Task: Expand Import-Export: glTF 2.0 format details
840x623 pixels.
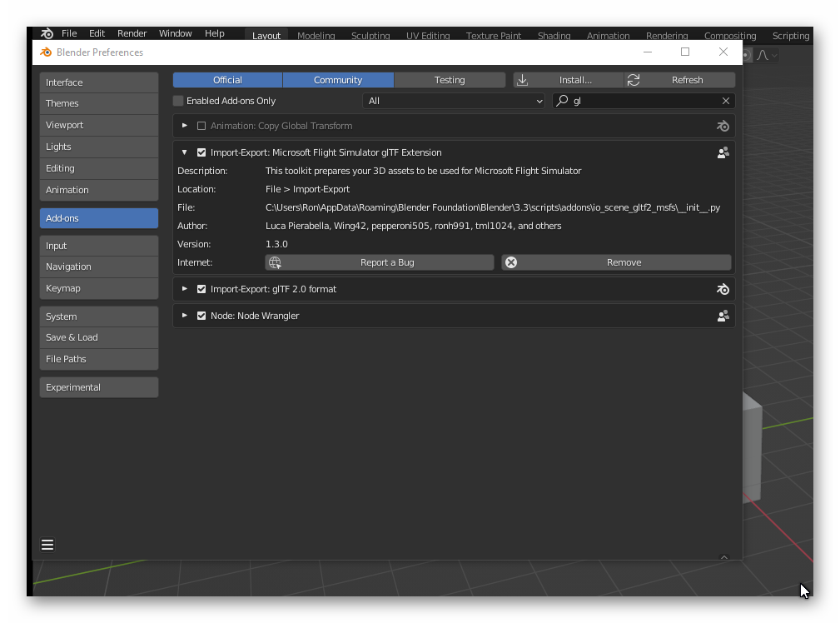Action: tap(184, 288)
